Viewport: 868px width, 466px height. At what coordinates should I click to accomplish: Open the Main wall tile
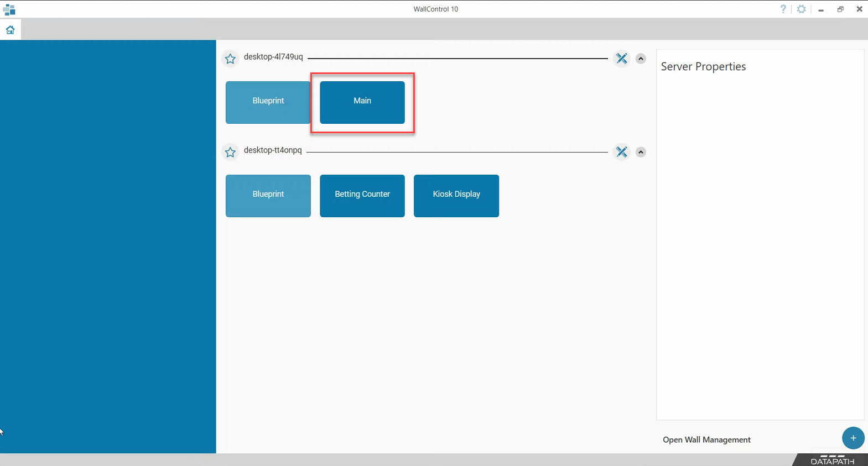click(x=362, y=102)
